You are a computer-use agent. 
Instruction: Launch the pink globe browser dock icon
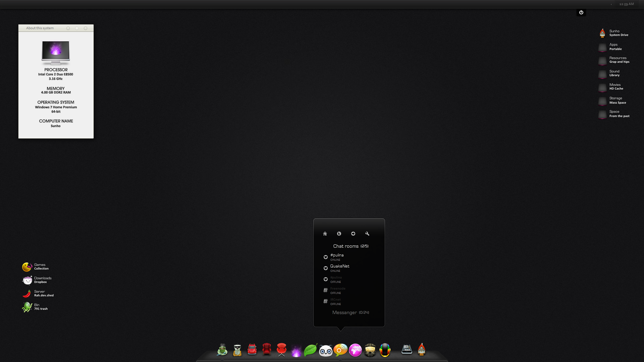[x=355, y=350]
